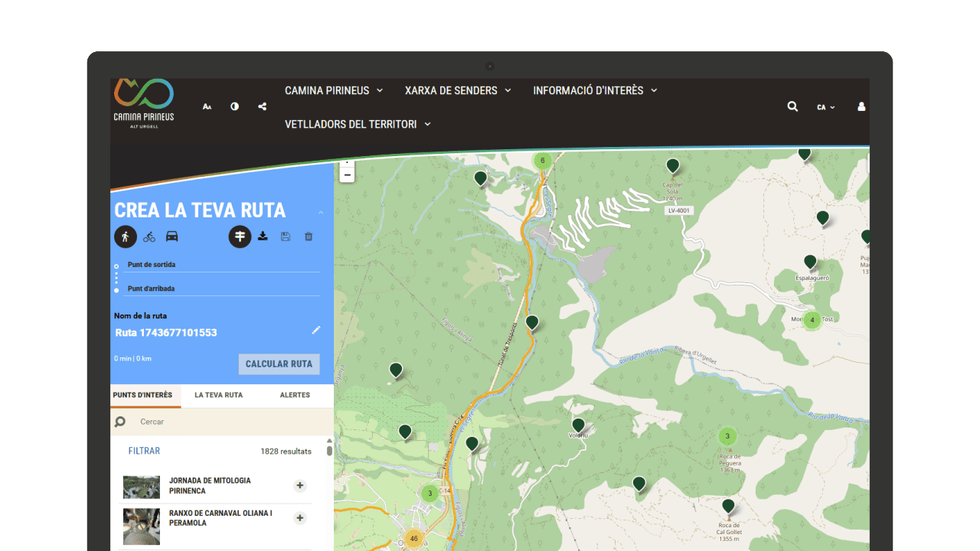Screen dimensions: 980x551
Task: Click the 1828 resultats count text
Action: point(286,452)
